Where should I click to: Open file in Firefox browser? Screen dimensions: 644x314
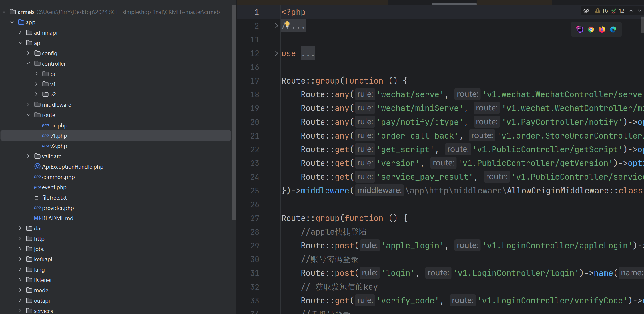(602, 29)
